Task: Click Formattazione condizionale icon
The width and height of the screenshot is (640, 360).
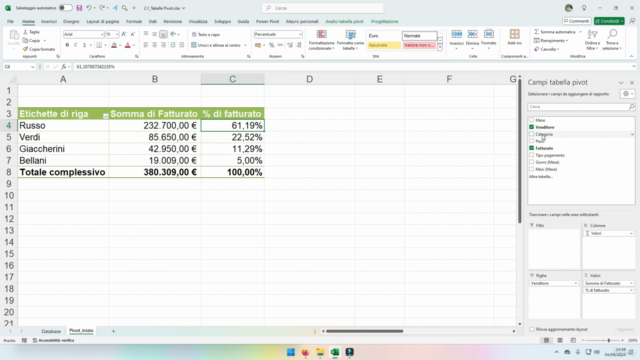Action: point(322,34)
